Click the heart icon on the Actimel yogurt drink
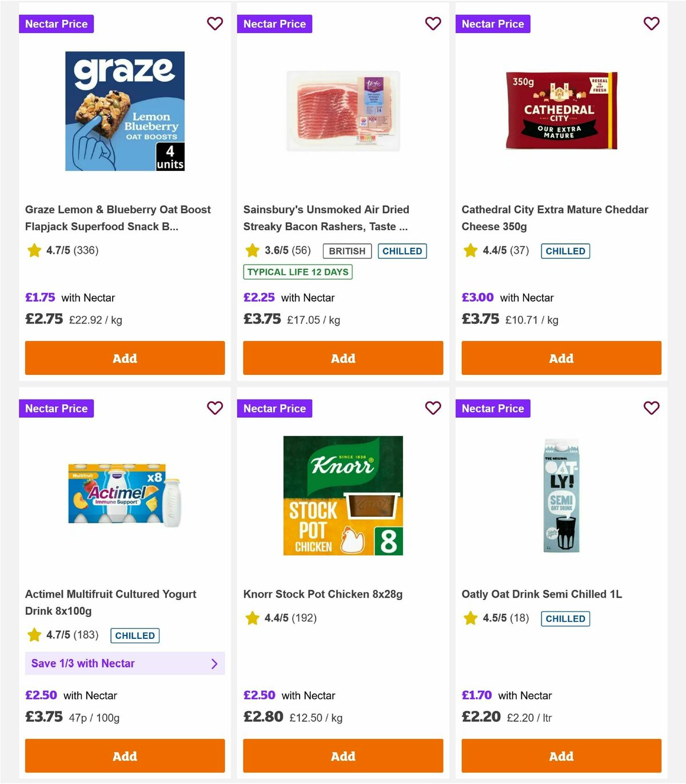The height and width of the screenshot is (784, 686). (x=215, y=408)
